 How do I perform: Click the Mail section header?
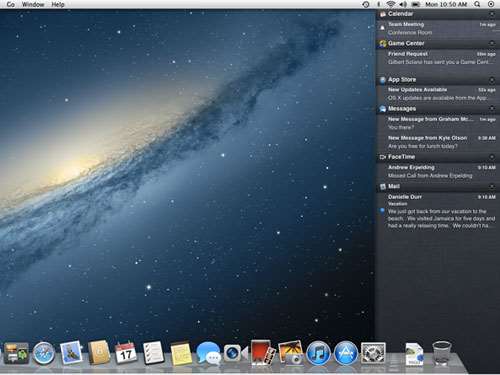click(x=438, y=186)
